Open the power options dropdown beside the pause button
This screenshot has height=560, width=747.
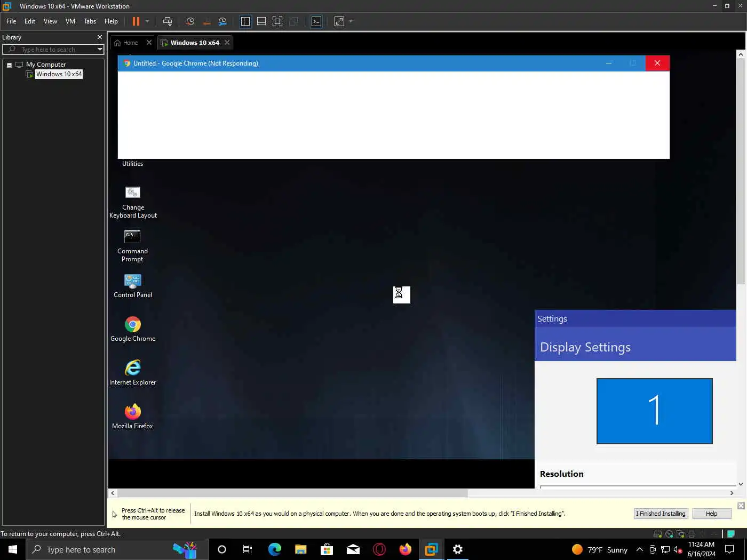click(x=147, y=21)
